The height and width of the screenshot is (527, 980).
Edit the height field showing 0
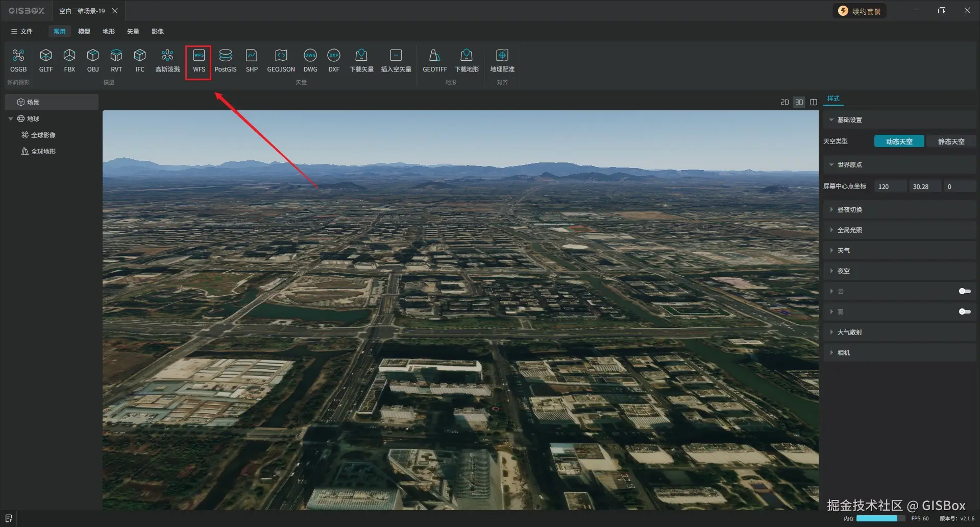coord(960,186)
